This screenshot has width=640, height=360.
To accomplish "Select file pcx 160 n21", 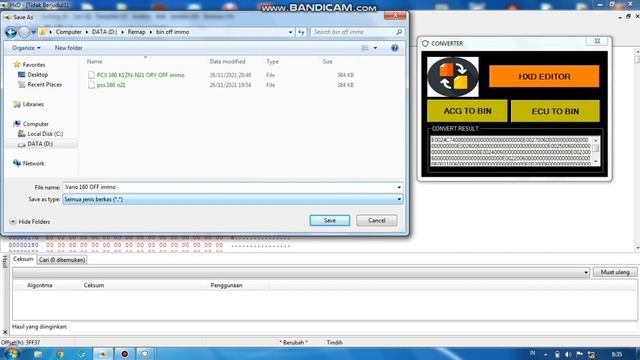I will (107, 85).
